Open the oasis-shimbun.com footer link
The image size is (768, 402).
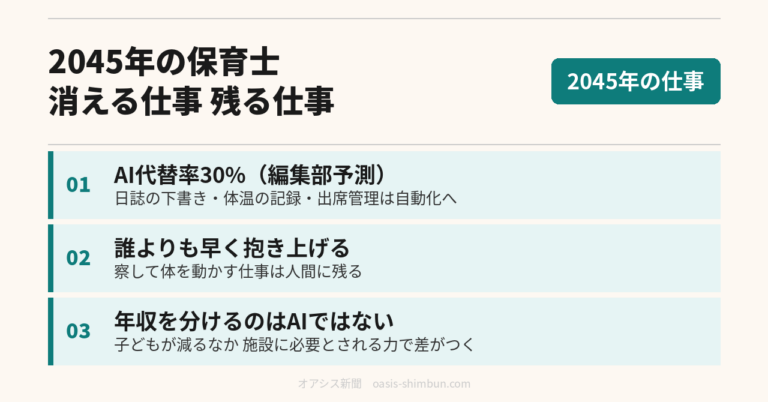[421, 383]
